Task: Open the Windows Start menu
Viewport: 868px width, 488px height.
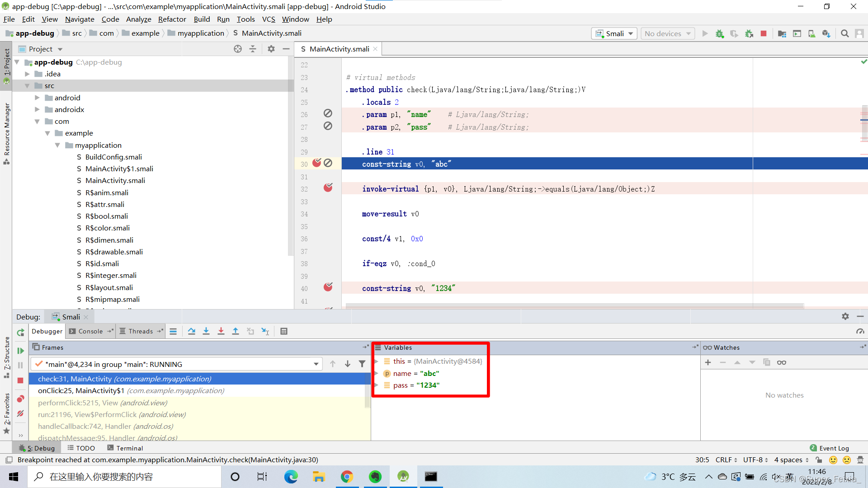Action: click(13, 477)
